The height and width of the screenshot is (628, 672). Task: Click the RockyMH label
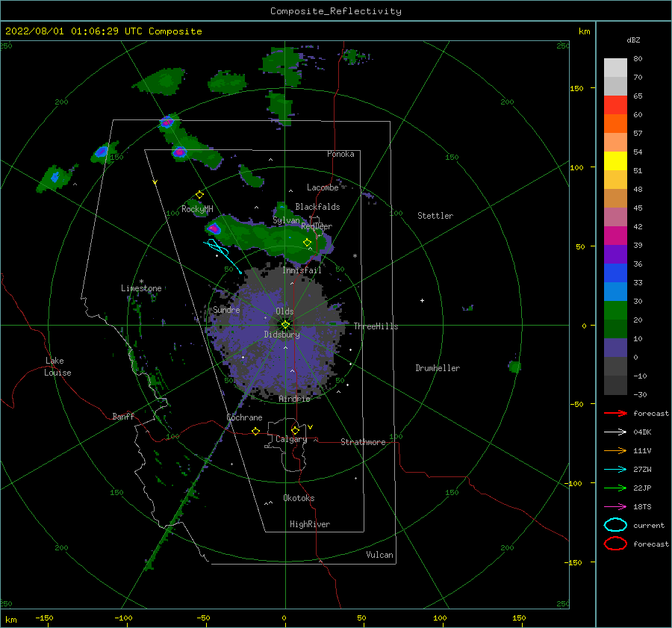point(197,209)
